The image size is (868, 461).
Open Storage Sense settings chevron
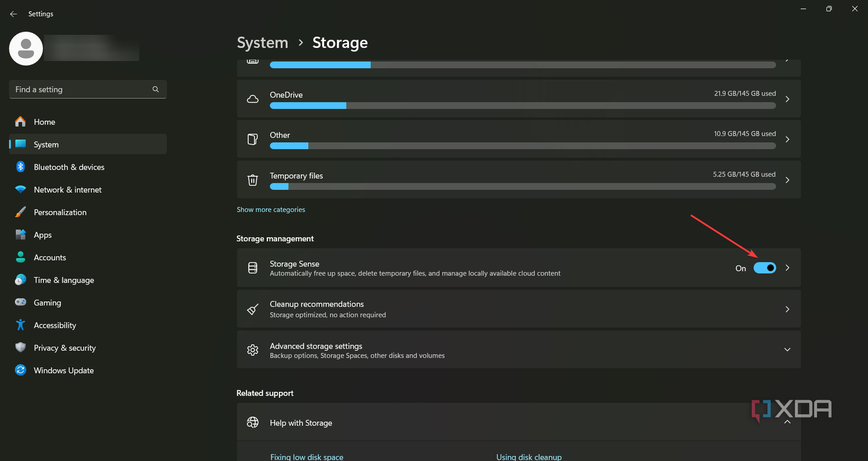[x=787, y=268]
